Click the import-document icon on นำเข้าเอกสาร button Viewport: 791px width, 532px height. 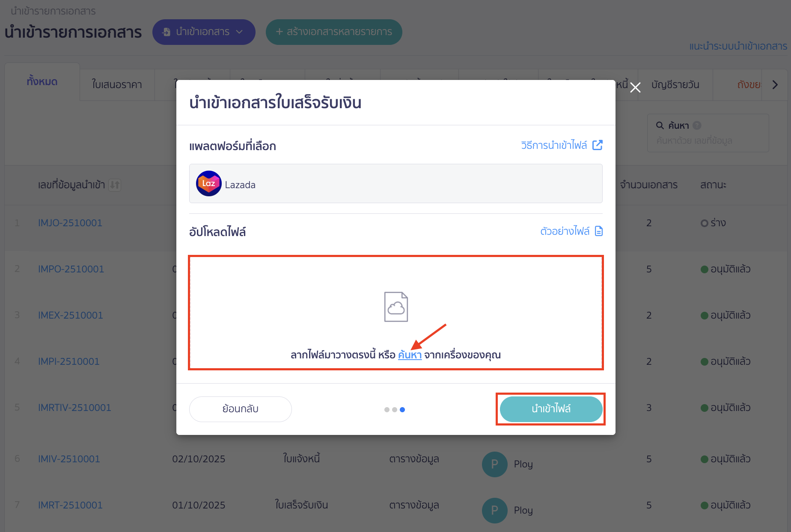pyautogui.click(x=167, y=32)
